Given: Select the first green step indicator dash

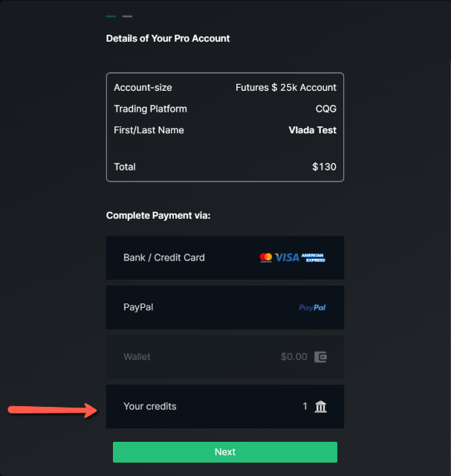Looking at the screenshot, I should [x=111, y=16].
